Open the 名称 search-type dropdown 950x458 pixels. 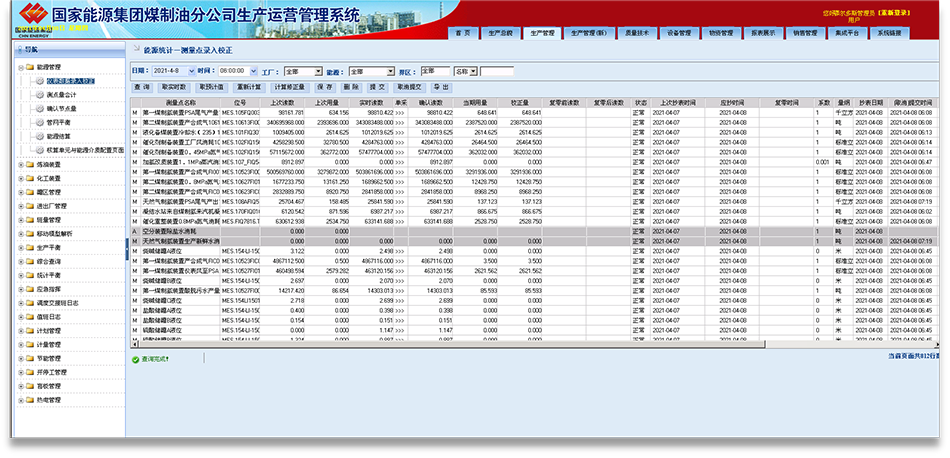466,71
